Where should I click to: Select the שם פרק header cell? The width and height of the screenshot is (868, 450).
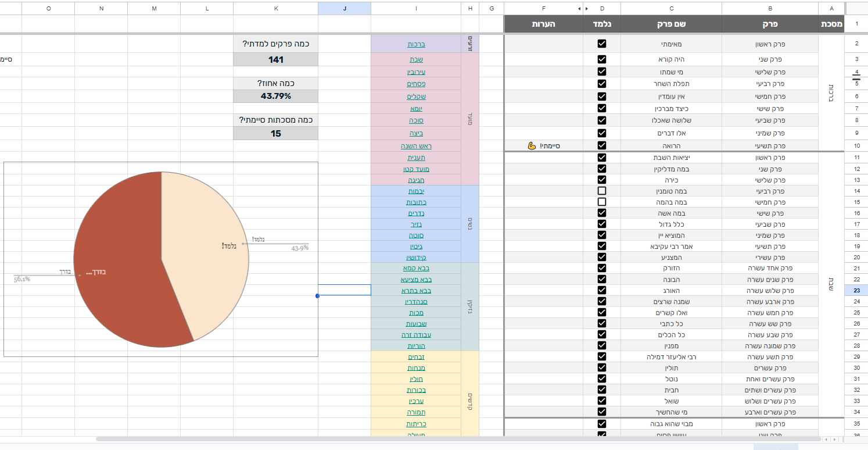click(672, 24)
